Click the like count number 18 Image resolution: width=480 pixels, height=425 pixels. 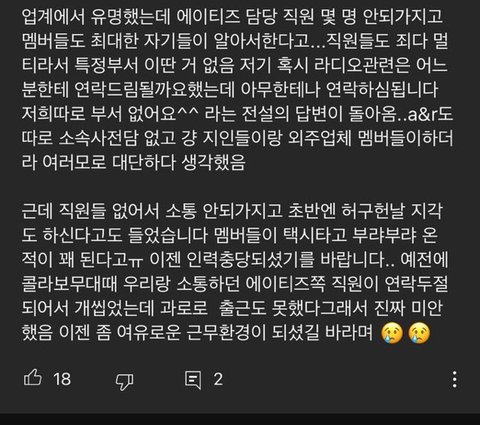[x=62, y=379]
